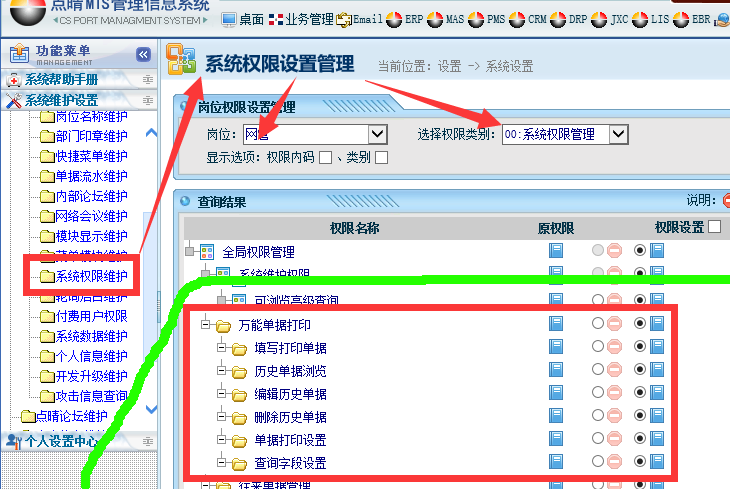
Task: Click the red deny icon for 单据打印设置
Action: [614, 439]
